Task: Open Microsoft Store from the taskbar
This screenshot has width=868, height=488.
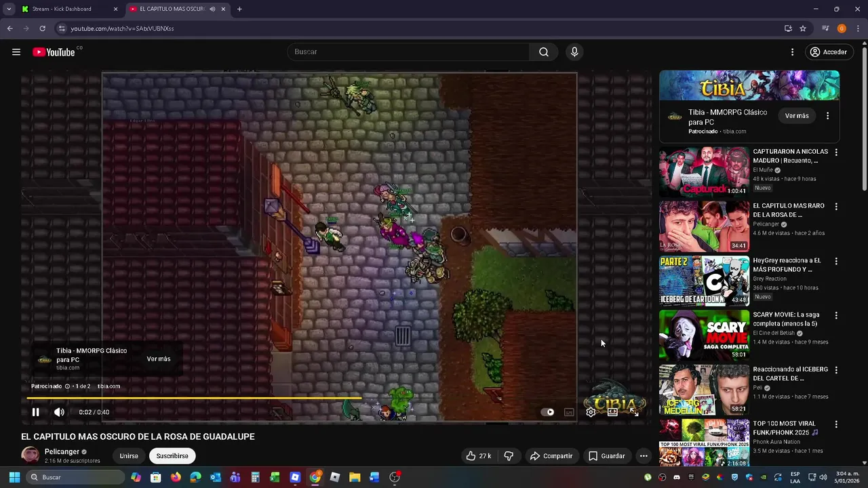Action: (156, 477)
